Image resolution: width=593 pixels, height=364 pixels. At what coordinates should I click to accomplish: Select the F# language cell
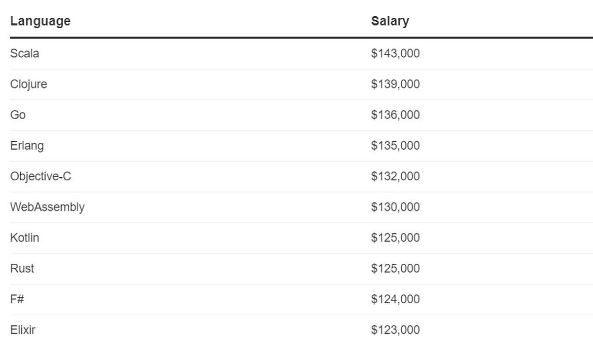click(17, 299)
